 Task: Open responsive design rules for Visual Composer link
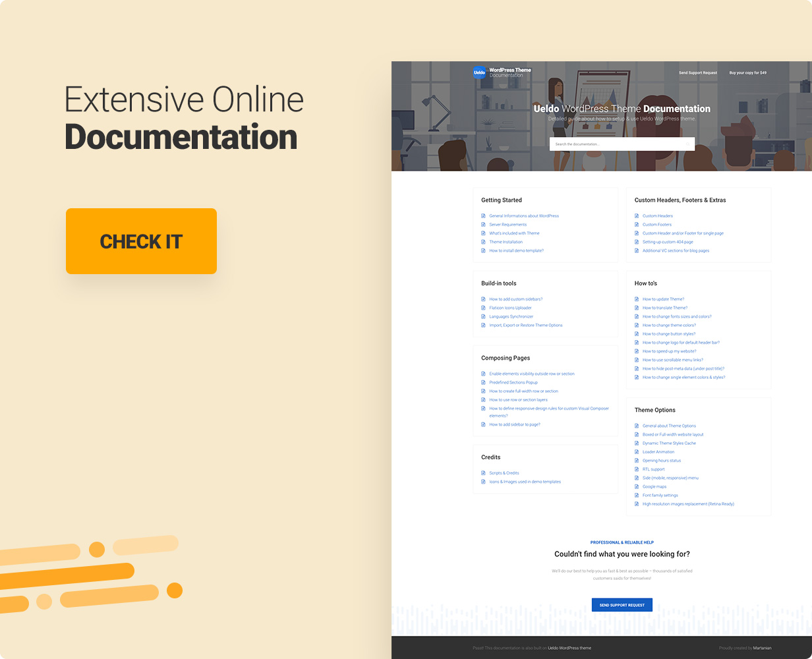(549, 412)
